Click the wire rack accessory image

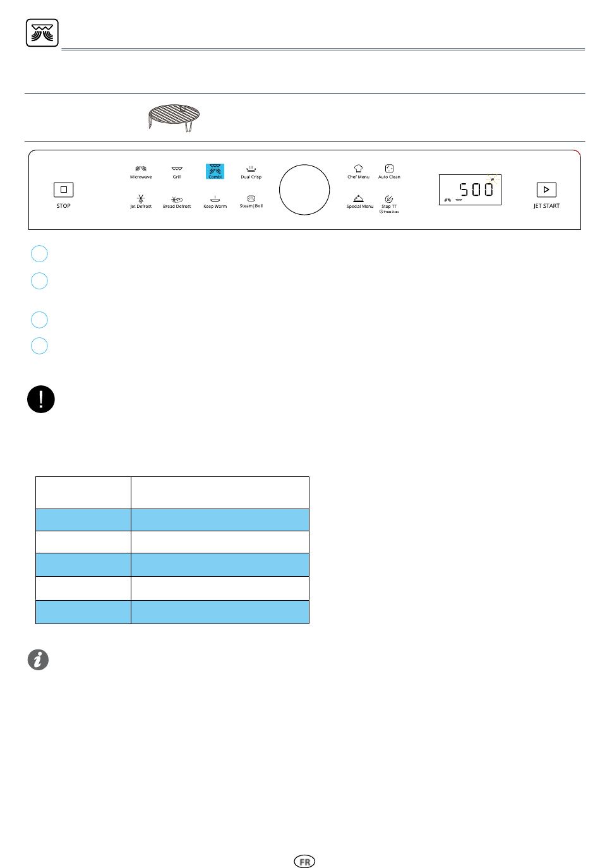click(174, 118)
